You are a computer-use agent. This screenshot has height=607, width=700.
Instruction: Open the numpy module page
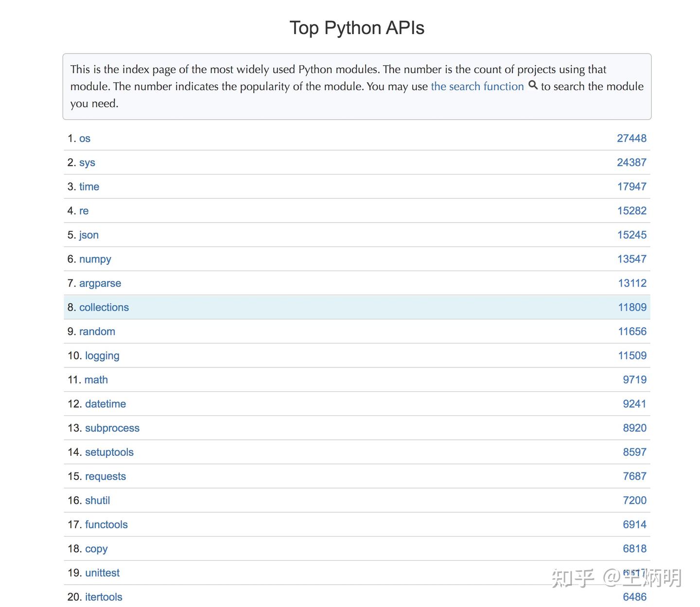click(95, 259)
